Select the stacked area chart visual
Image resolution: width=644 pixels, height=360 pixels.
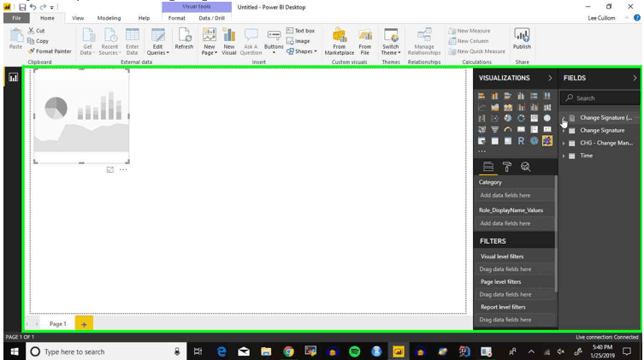(x=508, y=107)
